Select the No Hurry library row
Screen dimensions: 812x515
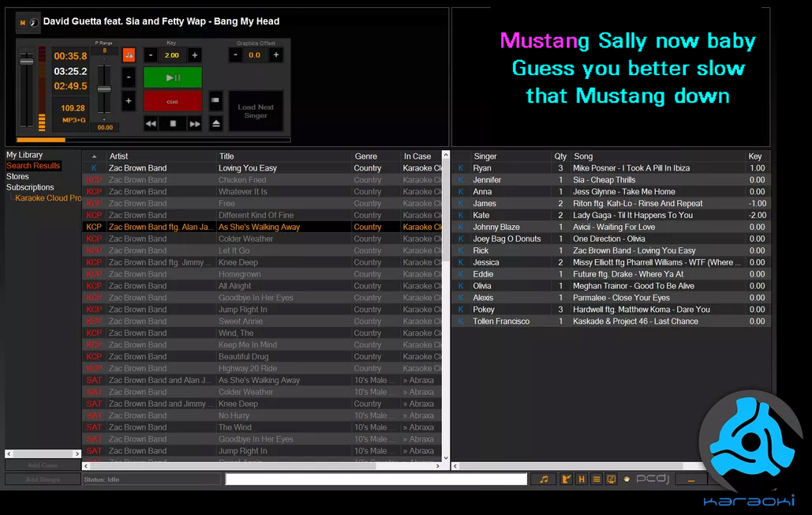pos(263,415)
